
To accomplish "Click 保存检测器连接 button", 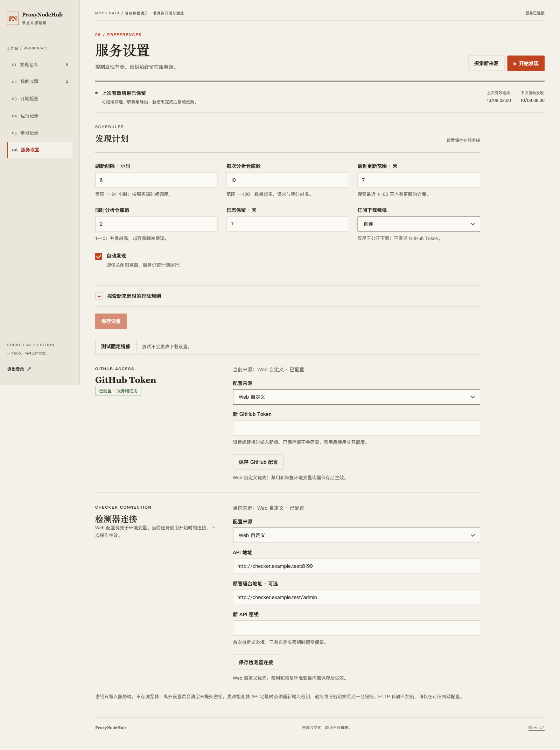I will click(x=256, y=662).
